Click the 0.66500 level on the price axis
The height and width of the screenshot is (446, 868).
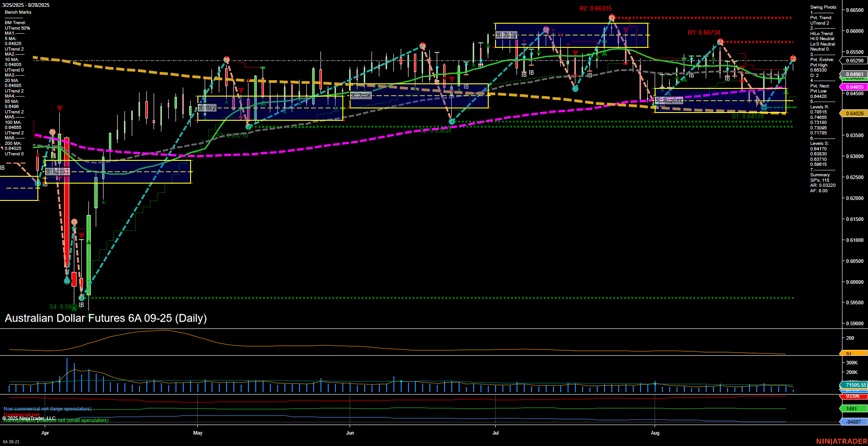(x=855, y=10)
